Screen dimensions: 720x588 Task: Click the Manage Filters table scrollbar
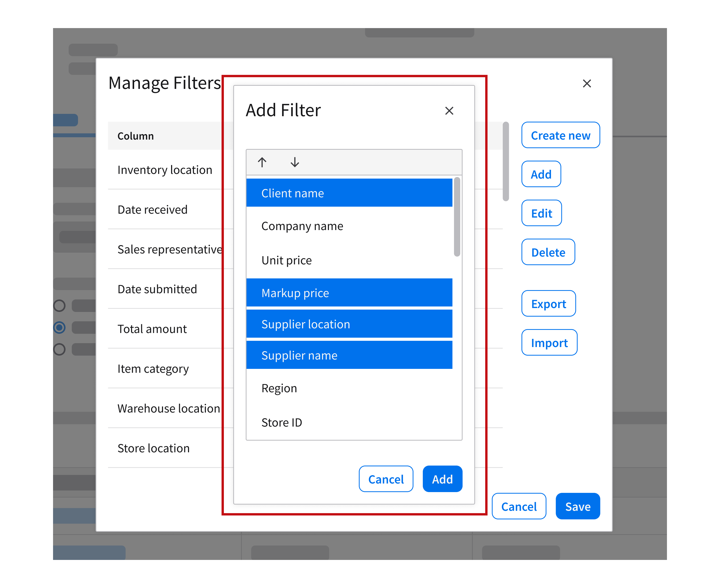coord(505,162)
